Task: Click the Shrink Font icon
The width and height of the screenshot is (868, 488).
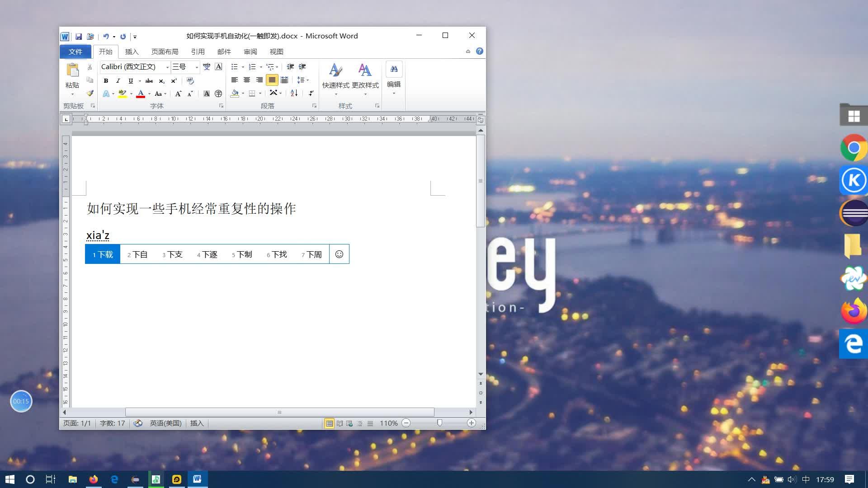Action: point(190,94)
